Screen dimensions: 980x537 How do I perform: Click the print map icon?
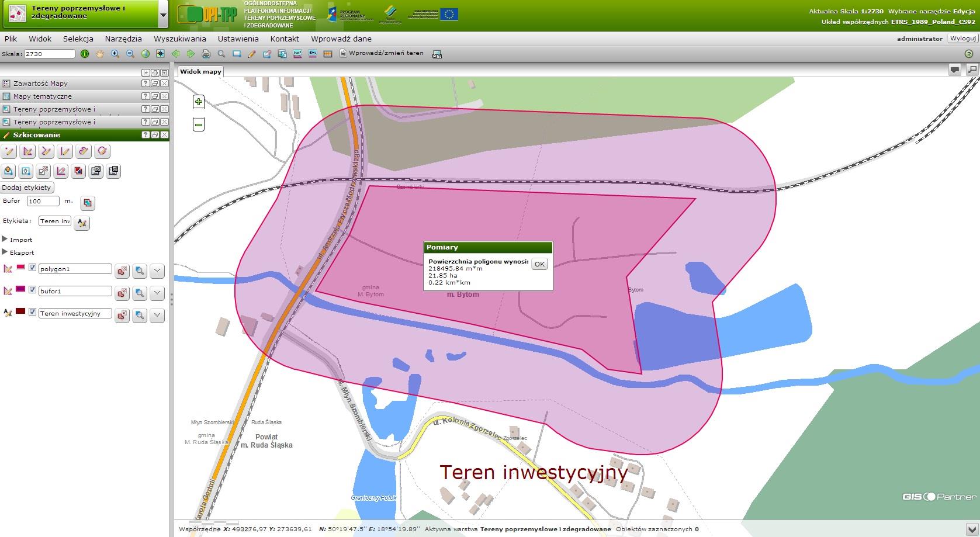[x=206, y=54]
